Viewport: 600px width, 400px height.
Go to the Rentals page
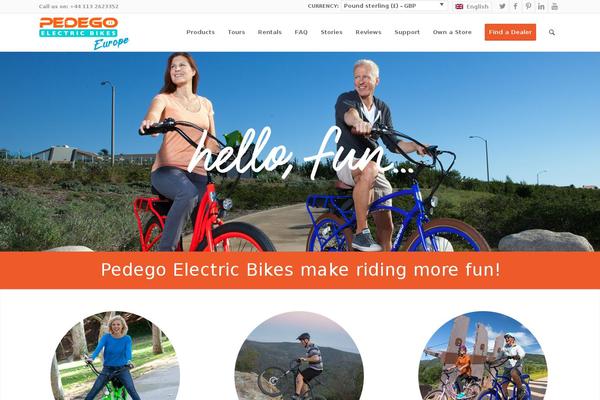click(x=270, y=32)
